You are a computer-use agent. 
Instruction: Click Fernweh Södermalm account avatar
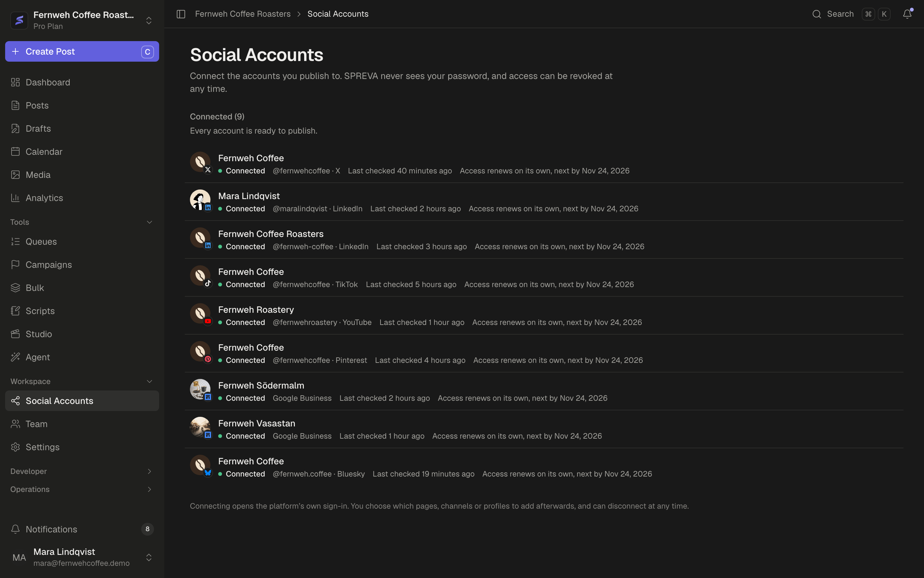(x=200, y=389)
